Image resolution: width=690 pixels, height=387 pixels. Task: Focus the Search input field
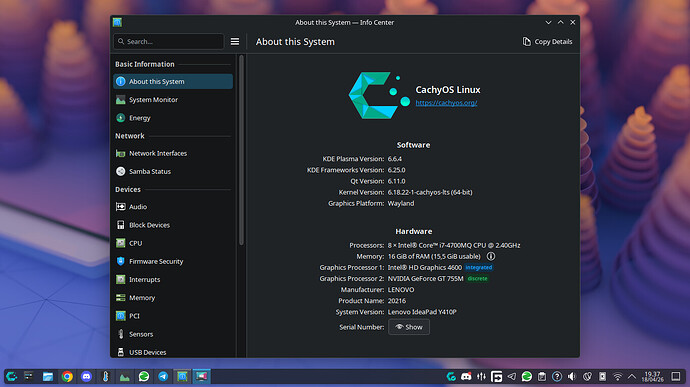coord(169,41)
